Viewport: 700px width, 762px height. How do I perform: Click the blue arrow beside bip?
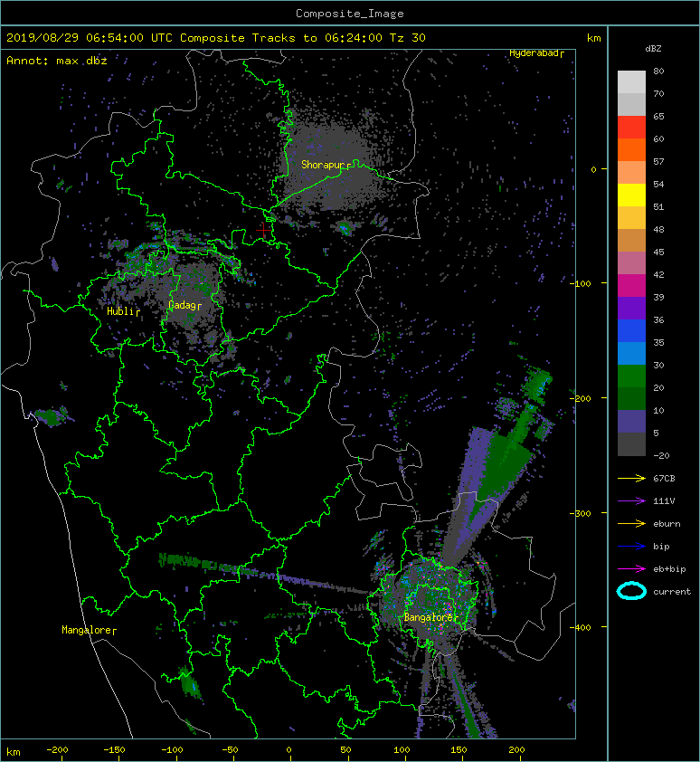coord(631,547)
